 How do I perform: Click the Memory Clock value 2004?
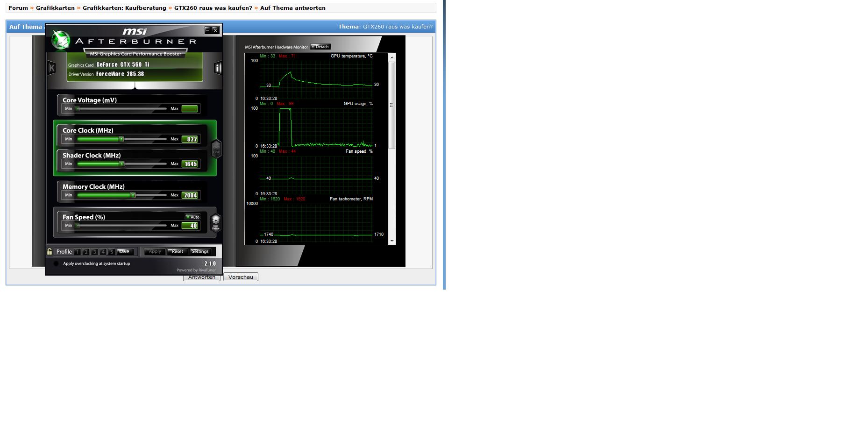pos(190,195)
